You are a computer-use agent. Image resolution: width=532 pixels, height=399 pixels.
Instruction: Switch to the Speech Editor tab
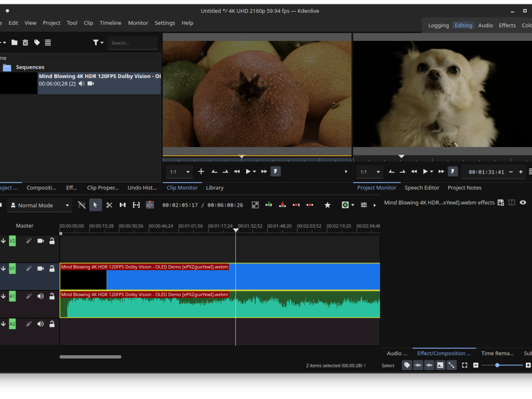pyautogui.click(x=422, y=188)
